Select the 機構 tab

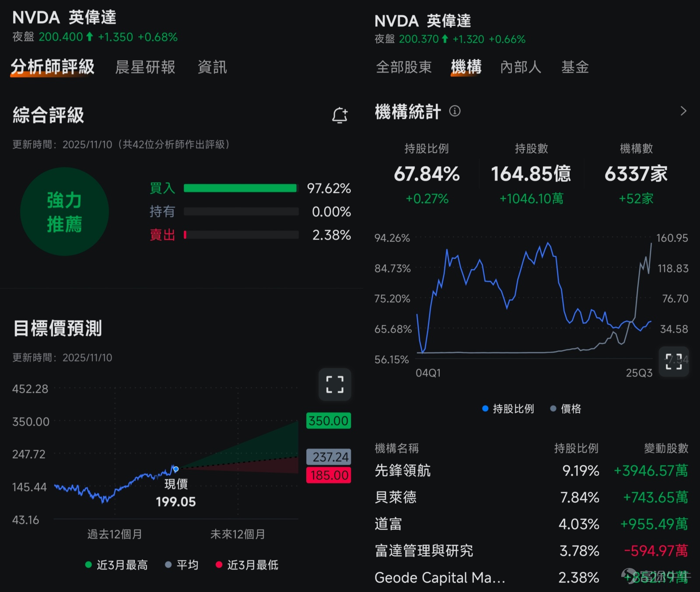pos(466,67)
